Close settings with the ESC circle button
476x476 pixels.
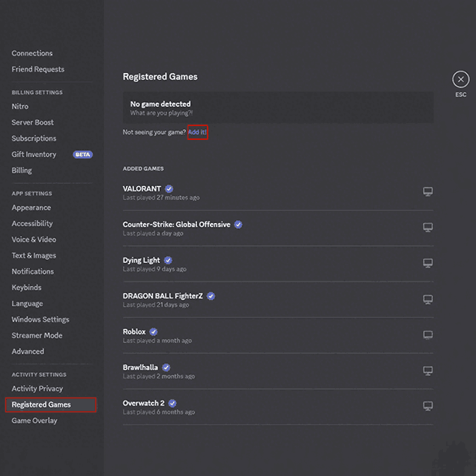pyautogui.click(x=461, y=79)
